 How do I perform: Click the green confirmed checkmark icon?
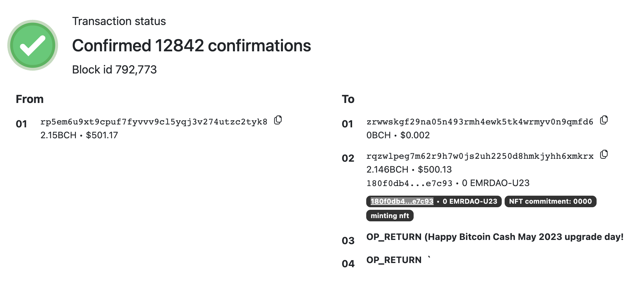click(33, 45)
